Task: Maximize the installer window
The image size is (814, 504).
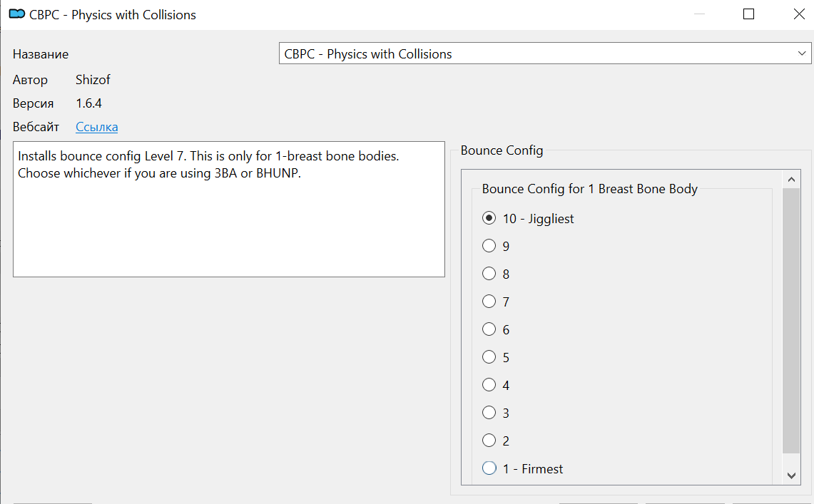Action: pos(748,14)
